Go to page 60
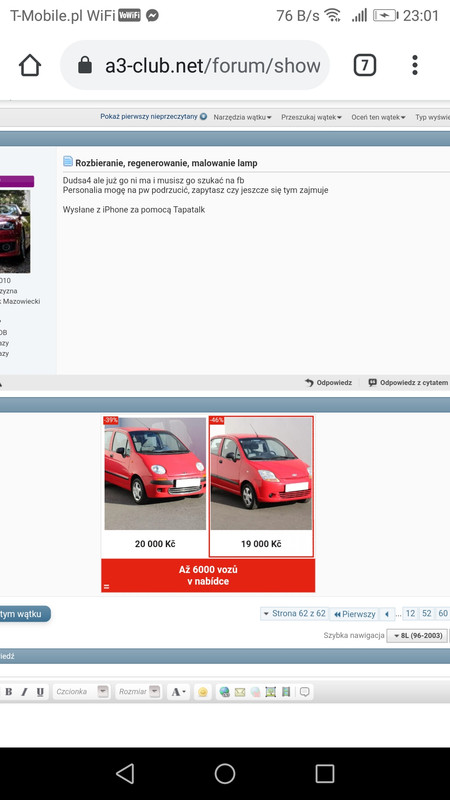 (x=443, y=614)
